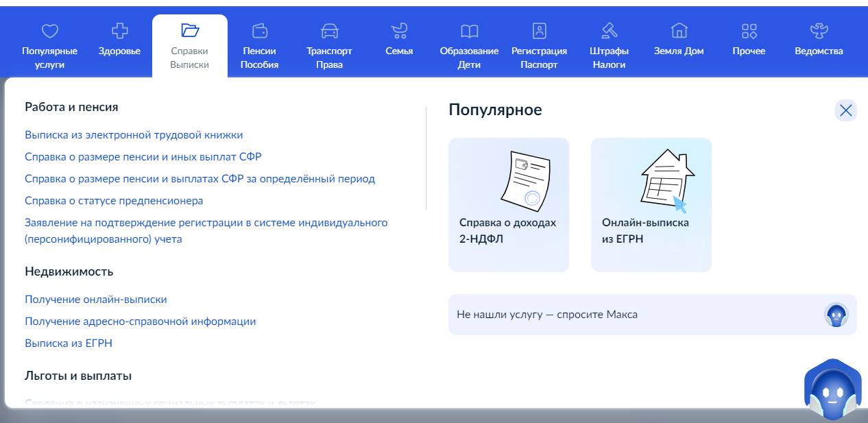
Task: Open the house icon Земля Дом
Action: coord(679,31)
